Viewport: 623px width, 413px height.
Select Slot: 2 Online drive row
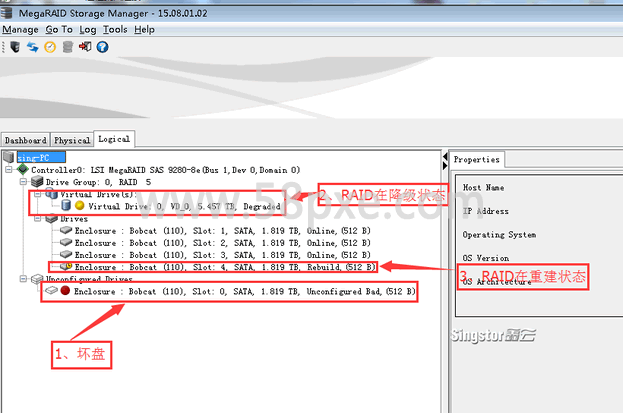pos(222,242)
